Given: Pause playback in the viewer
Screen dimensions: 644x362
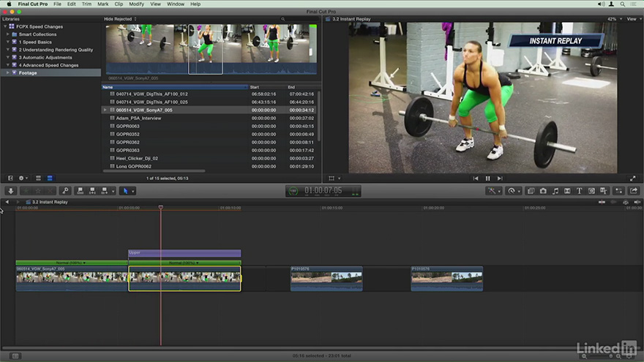Looking at the screenshot, I should (488, 178).
